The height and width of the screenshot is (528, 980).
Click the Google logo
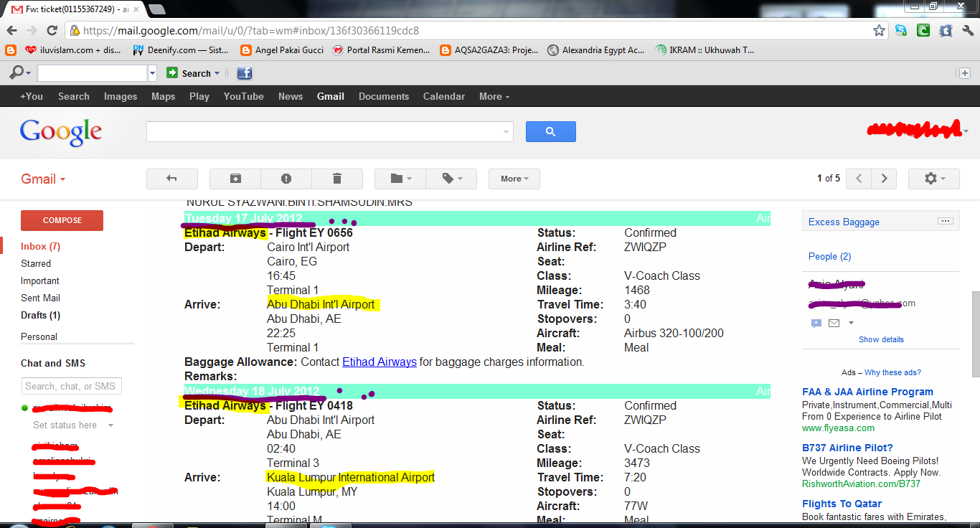pyautogui.click(x=61, y=132)
